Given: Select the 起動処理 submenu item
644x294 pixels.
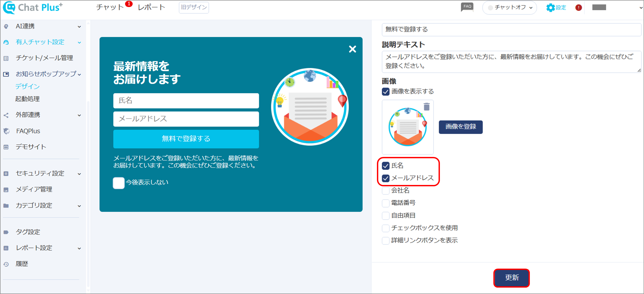Looking at the screenshot, I should coord(27,99).
